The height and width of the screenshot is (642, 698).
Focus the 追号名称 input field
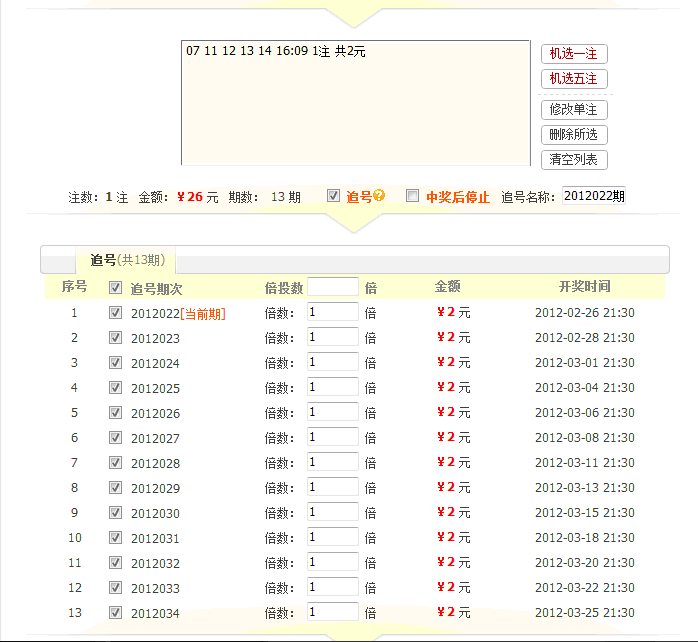click(x=594, y=196)
